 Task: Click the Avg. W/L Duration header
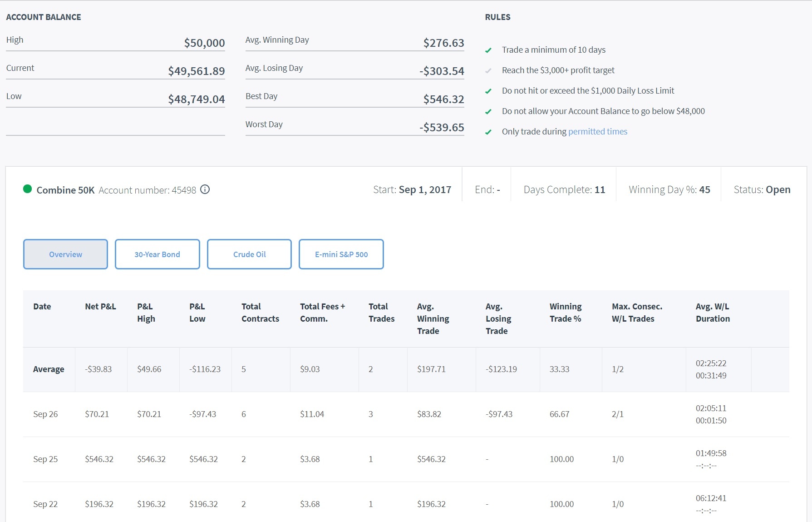tap(712, 313)
